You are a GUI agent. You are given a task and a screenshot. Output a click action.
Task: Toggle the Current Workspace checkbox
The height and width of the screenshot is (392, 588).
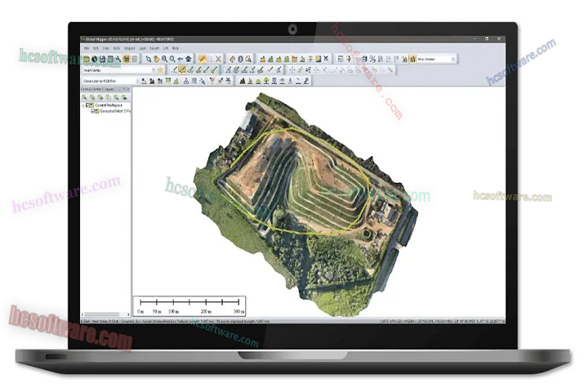coord(87,105)
